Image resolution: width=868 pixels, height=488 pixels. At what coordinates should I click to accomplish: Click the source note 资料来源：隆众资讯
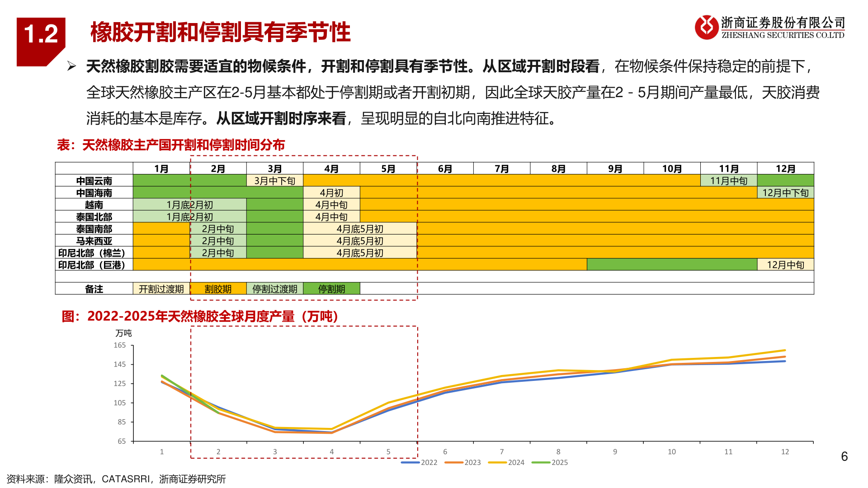(49, 479)
